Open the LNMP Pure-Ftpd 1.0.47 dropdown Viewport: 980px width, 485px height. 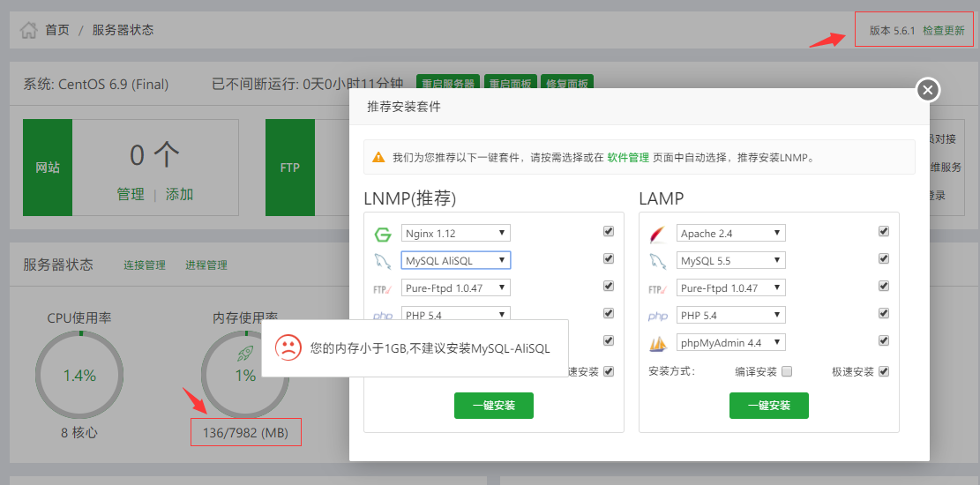(x=456, y=287)
